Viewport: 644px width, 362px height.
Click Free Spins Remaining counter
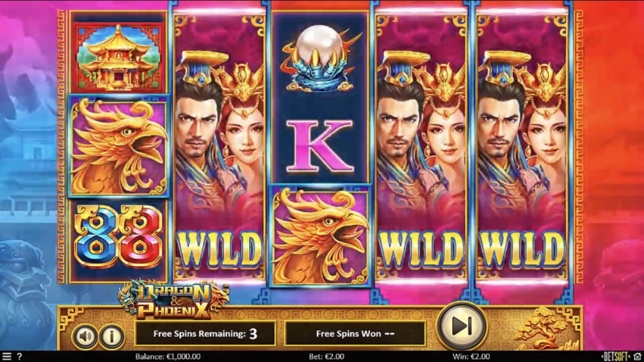pyautogui.click(x=205, y=334)
